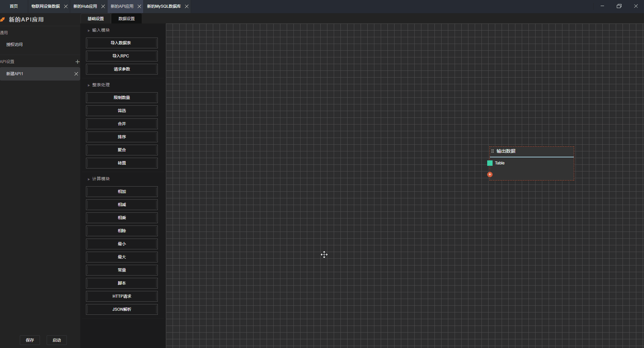This screenshot has width=644, height=348.
Task: Open the 新的MySQL数据库 tab
Action: pos(164,6)
